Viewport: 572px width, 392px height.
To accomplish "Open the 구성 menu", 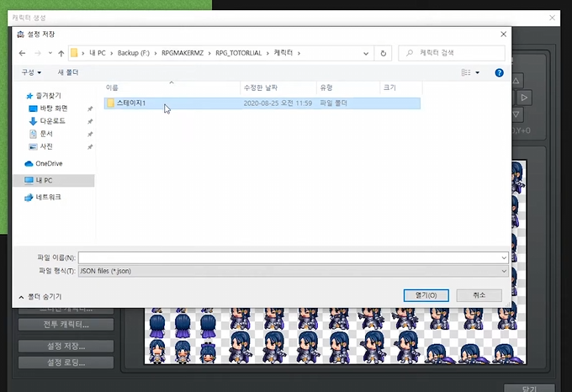I will (31, 72).
